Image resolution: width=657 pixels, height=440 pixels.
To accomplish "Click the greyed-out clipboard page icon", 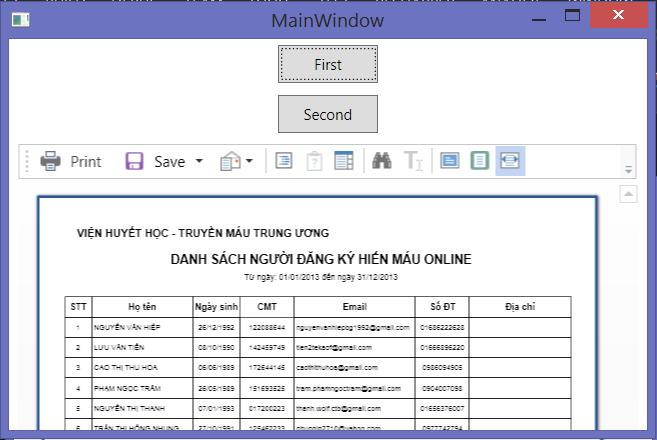I will click(x=313, y=161).
